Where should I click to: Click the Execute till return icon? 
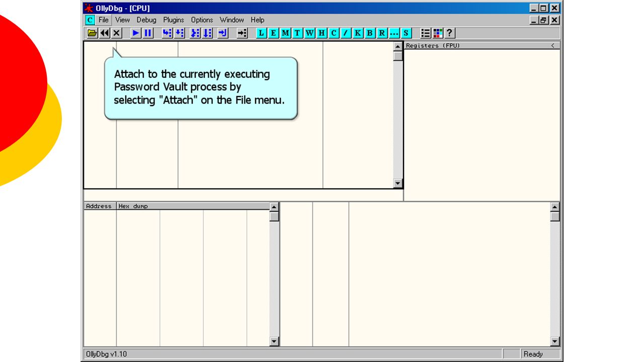click(x=223, y=33)
